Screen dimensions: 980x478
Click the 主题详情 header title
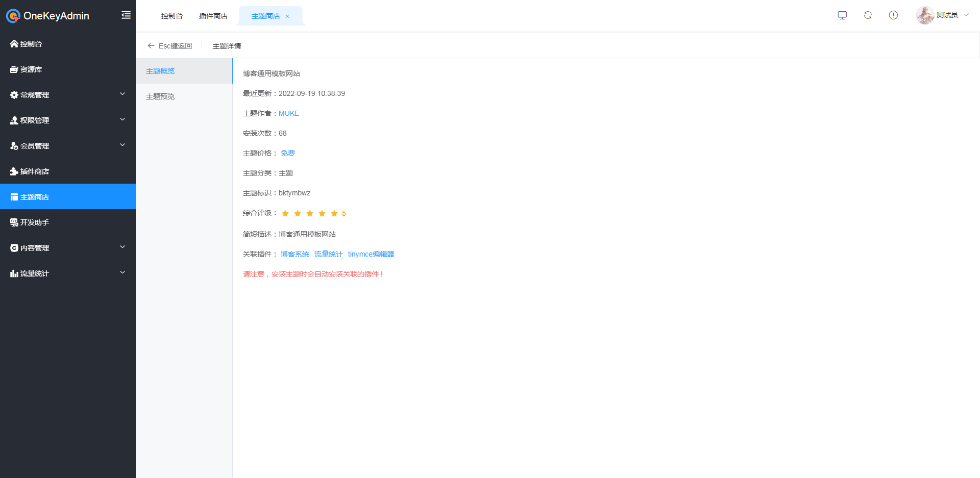(227, 46)
